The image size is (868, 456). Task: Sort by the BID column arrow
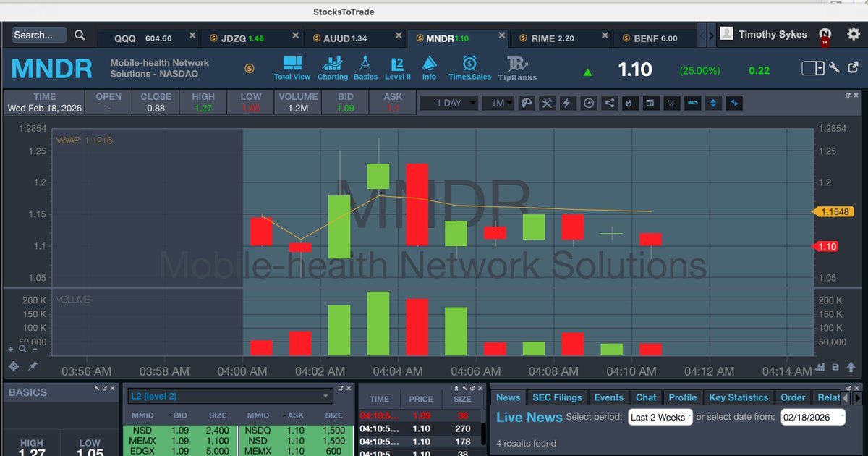coord(171,415)
